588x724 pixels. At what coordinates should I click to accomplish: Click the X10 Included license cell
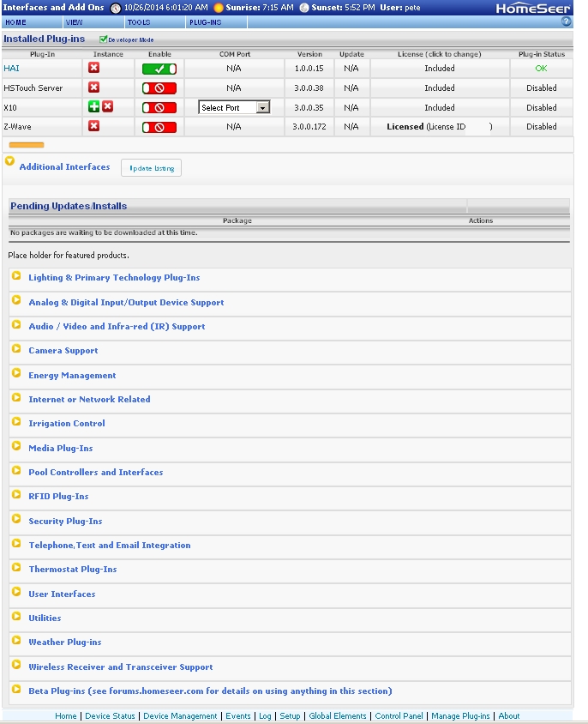[440, 107]
